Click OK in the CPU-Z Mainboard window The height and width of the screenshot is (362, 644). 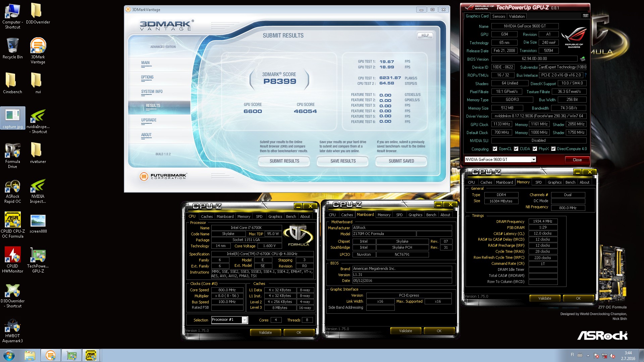pyautogui.click(x=439, y=331)
